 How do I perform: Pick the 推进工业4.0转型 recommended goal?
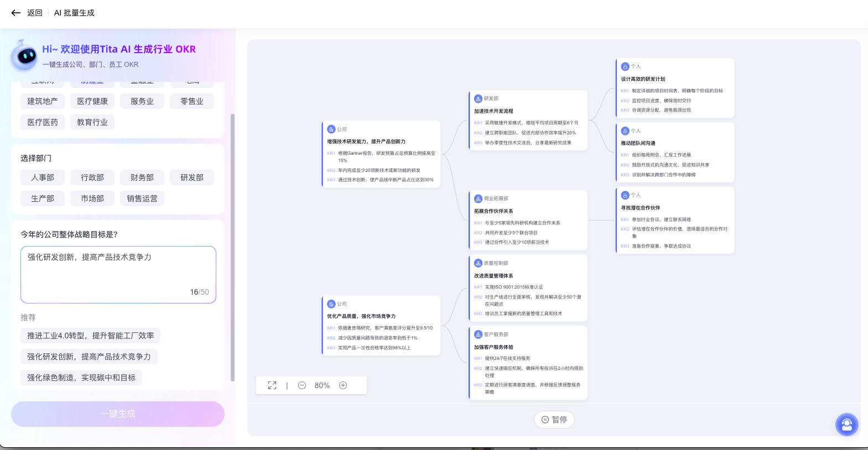(91, 336)
